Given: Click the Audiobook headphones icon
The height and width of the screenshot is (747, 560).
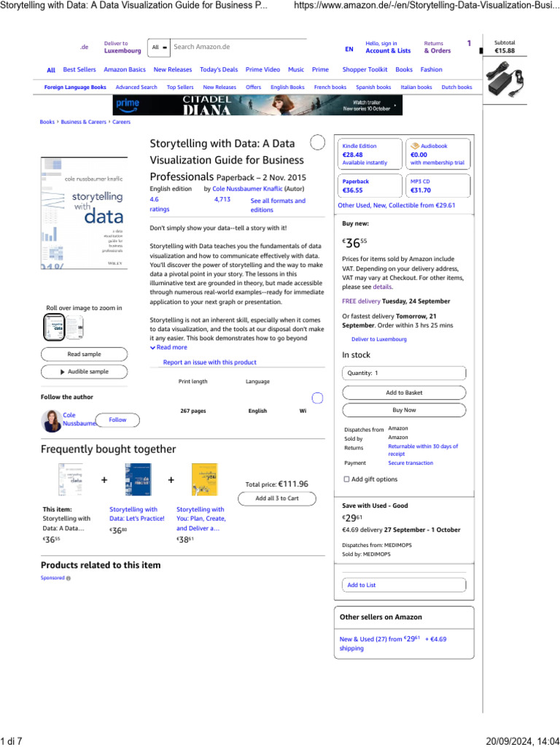Looking at the screenshot, I should (415, 146).
